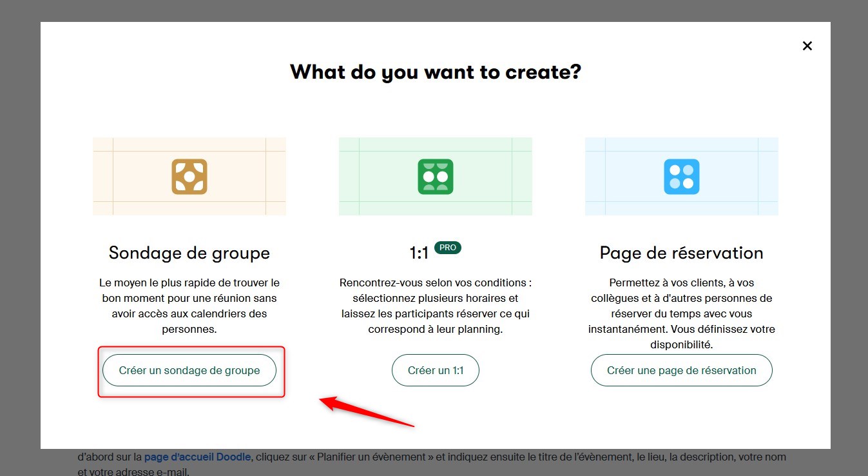This screenshot has height=476, width=868.
Task: Open the "page d'accueil Doodle" link
Action: click(197, 457)
